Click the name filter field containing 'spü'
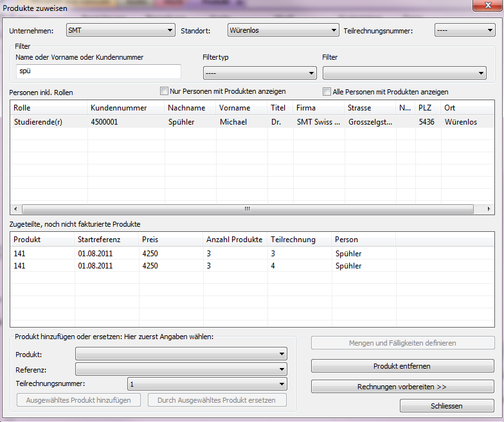 click(x=98, y=71)
